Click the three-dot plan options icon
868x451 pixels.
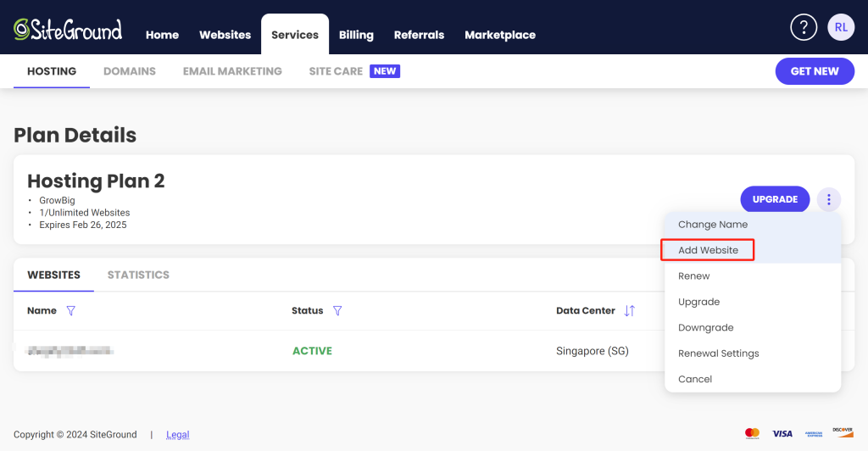click(x=828, y=199)
